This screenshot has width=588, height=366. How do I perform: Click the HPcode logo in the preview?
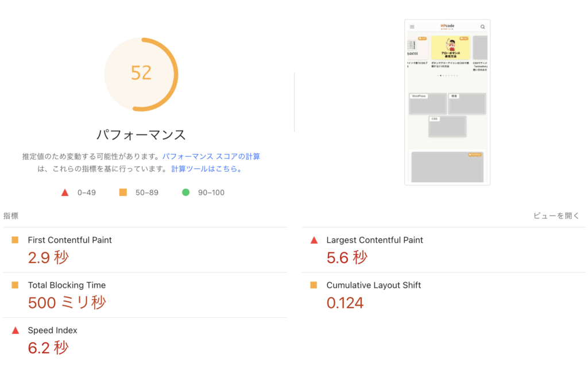[x=447, y=26]
